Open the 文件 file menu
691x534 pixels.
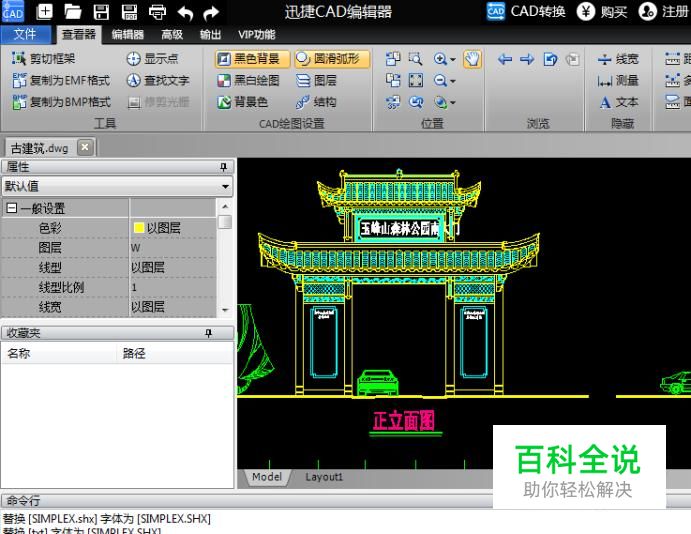[x=25, y=34]
